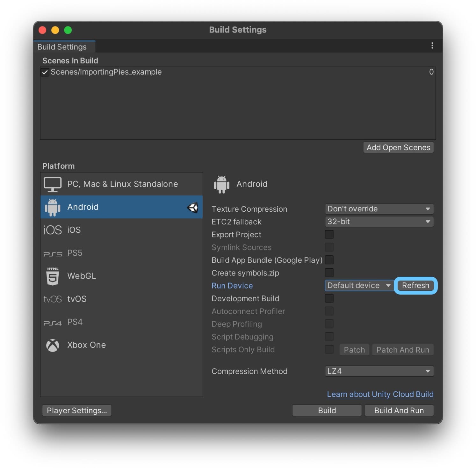The height and width of the screenshot is (468, 476).
Task: Select the PS5 platform row
Action: (x=121, y=253)
